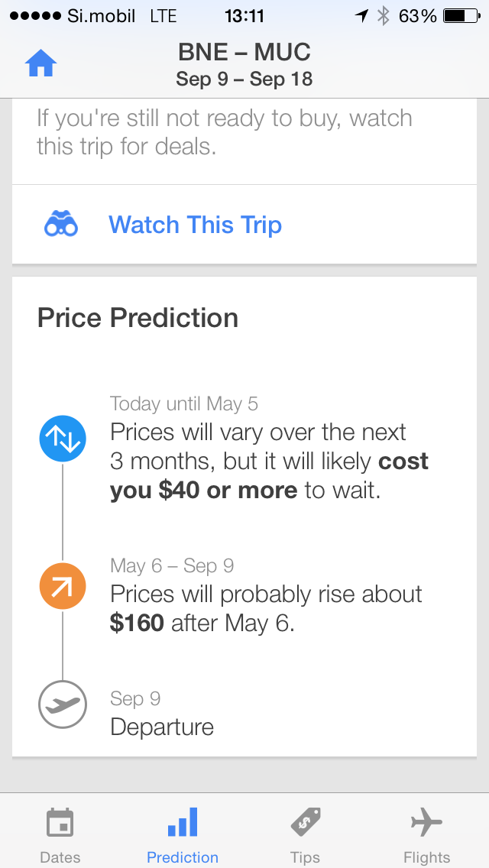Screen dimensions: 489x868
Task: Open the Dates tab calendar icon
Action: pos(60,823)
